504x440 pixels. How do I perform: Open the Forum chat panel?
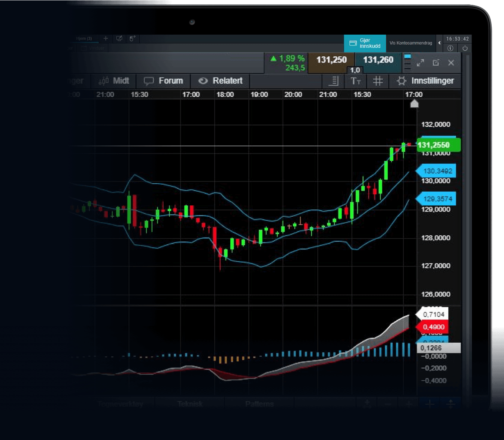(163, 81)
